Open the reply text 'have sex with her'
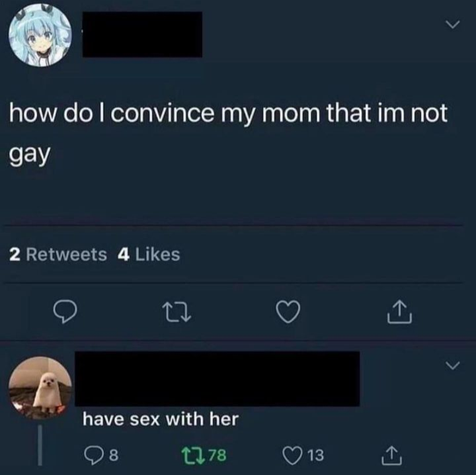476x475 pixels. pyautogui.click(x=161, y=419)
